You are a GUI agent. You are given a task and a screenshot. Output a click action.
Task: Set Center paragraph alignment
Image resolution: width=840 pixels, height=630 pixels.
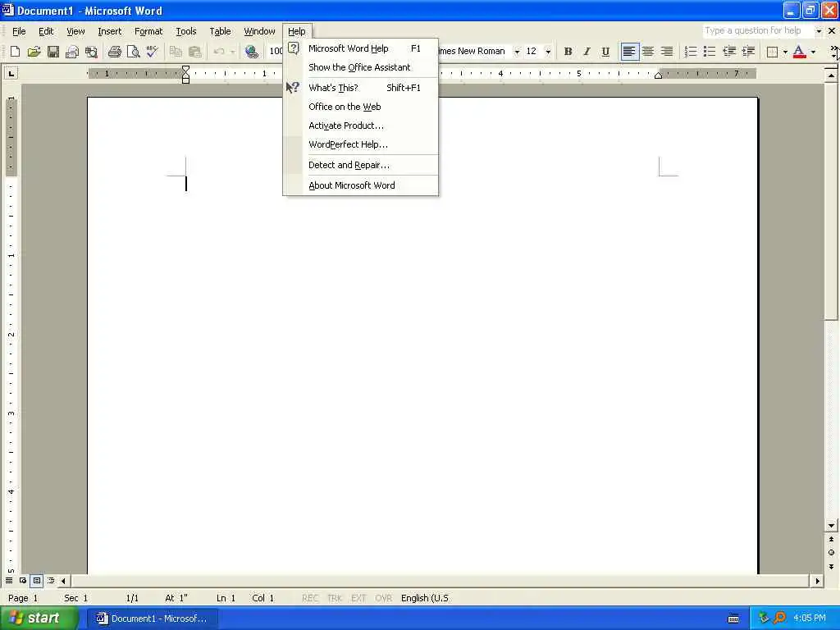pyautogui.click(x=648, y=52)
